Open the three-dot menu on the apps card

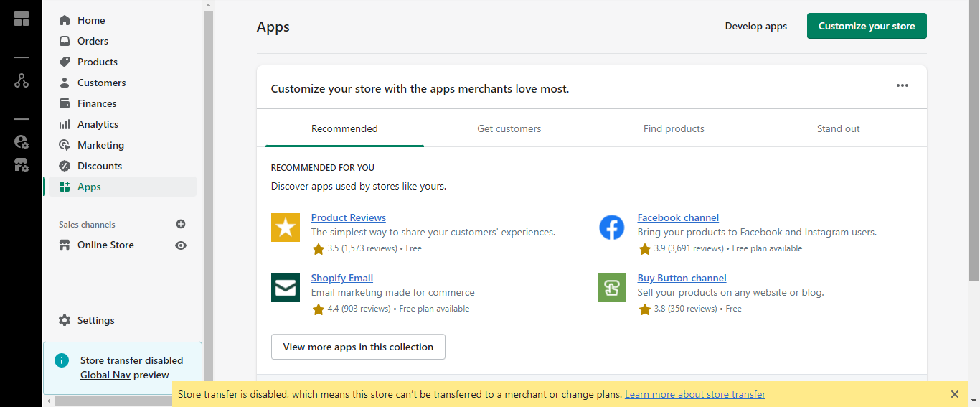[x=903, y=85]
